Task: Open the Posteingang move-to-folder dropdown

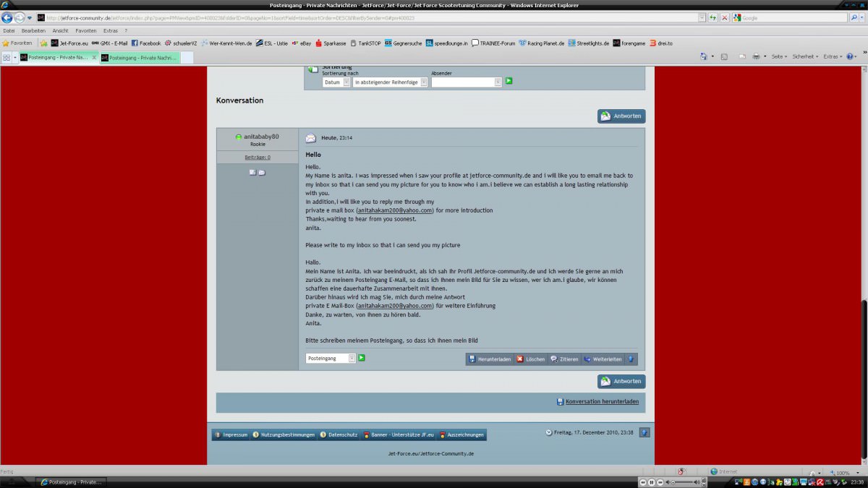Action: point(331,358)
